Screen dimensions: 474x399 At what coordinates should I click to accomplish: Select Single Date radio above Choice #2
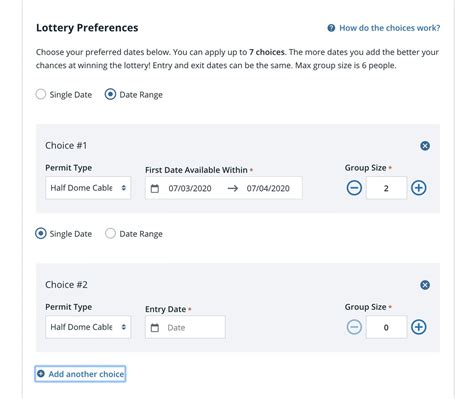click(41, 234)
